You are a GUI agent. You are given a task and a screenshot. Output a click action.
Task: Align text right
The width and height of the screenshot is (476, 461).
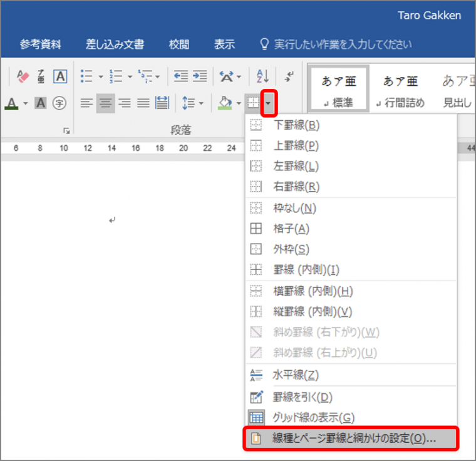(125, 103)
